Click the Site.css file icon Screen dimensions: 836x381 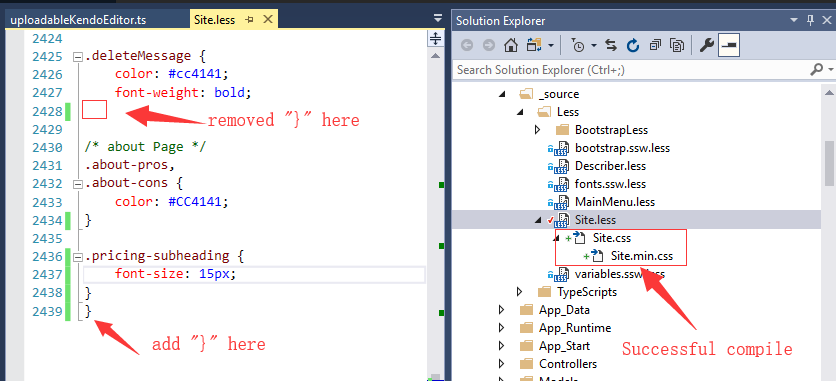(580, 239)
